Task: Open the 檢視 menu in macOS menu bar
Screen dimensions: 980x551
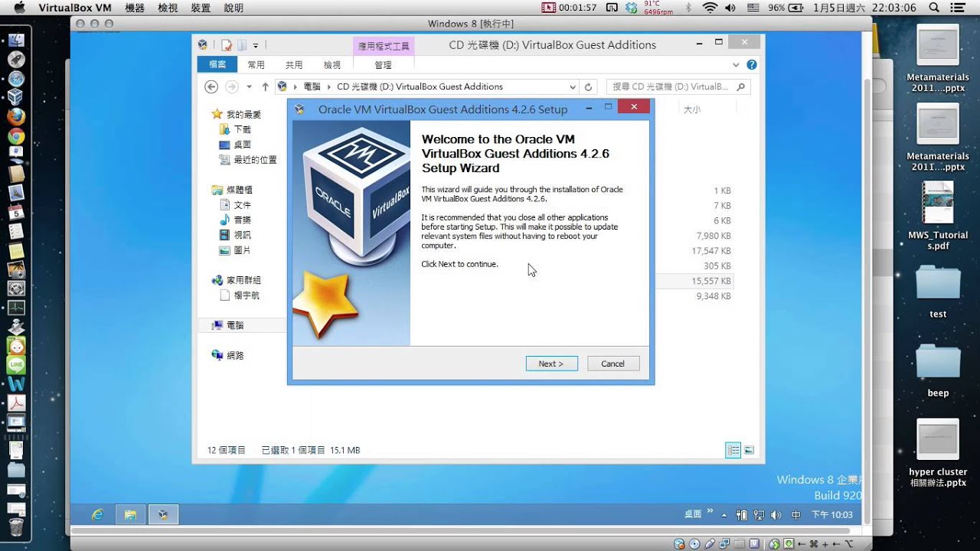Action: click(168, 8)
